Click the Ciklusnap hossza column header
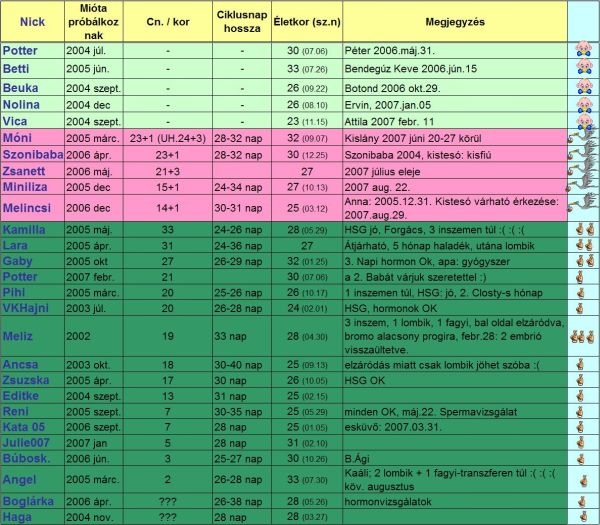This screenshot has height=525, width=600. pos(242,18)
